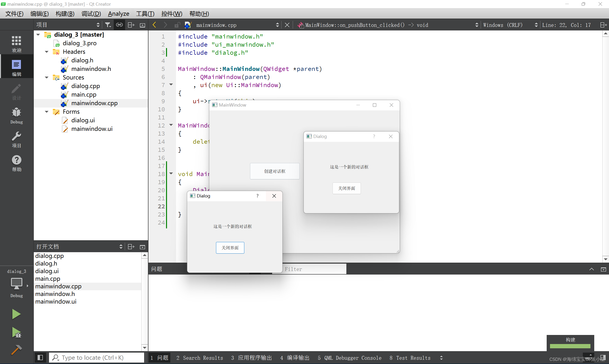Close the front Dialog window
Viewport: 609px width, 364px height.
(274, 196)
